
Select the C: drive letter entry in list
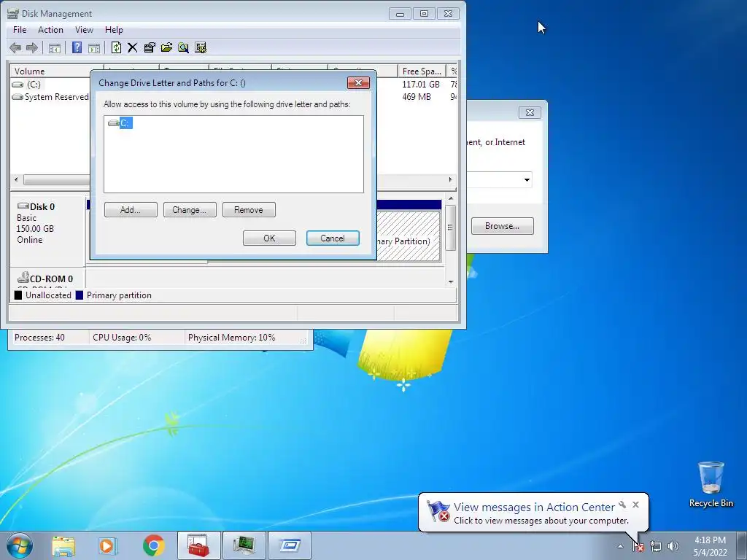pos(120,123)
